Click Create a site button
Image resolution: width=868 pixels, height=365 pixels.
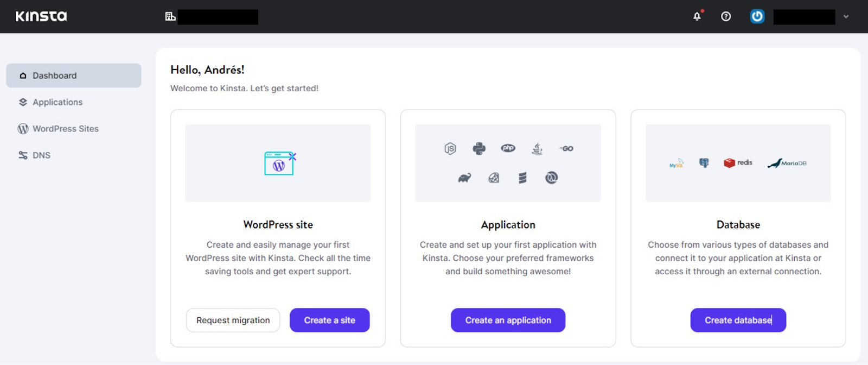click(x=330, y=320)
